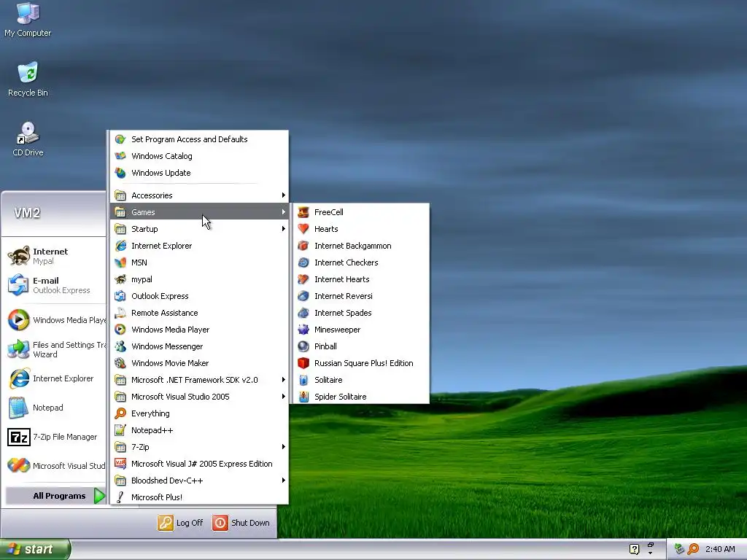The width and height of the screenshot is (747, 560).
Task: Launch the Hearts game
Action: 361,229
